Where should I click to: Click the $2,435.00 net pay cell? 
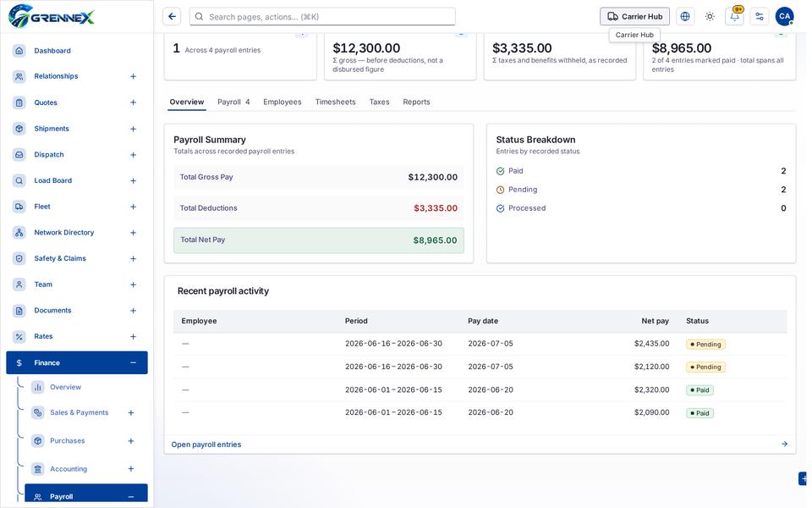[x=651, y=344]
